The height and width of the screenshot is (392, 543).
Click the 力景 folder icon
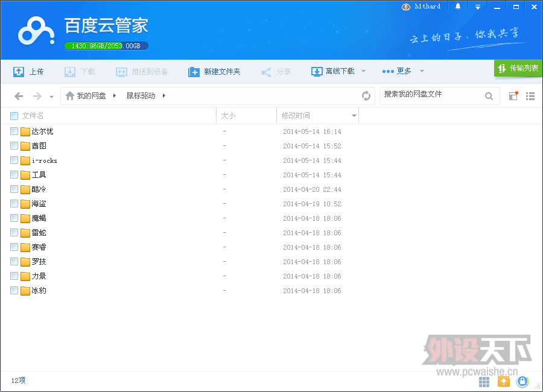tap(25, 277)
